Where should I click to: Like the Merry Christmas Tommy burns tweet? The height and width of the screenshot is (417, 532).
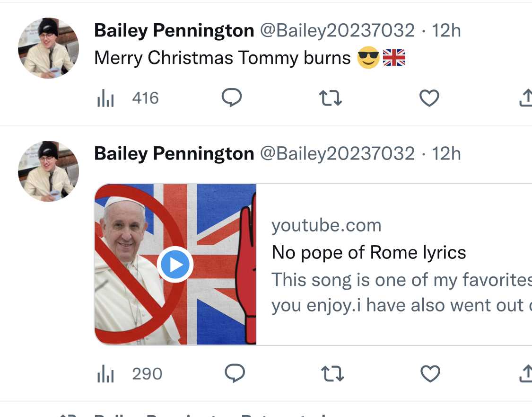(429, 98)
